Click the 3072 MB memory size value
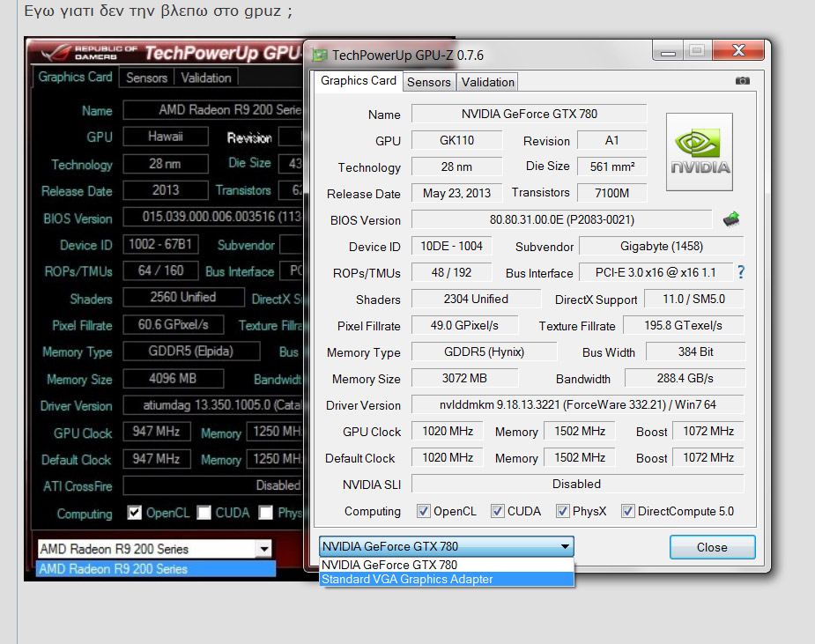 pos(464,378)
